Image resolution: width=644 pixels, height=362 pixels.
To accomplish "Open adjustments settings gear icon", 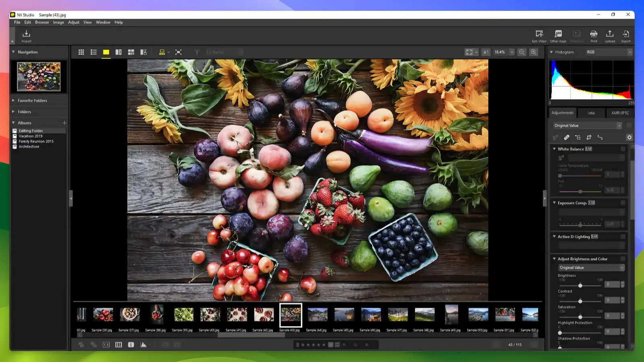I will pyautogui.click(x=629, y=137).
